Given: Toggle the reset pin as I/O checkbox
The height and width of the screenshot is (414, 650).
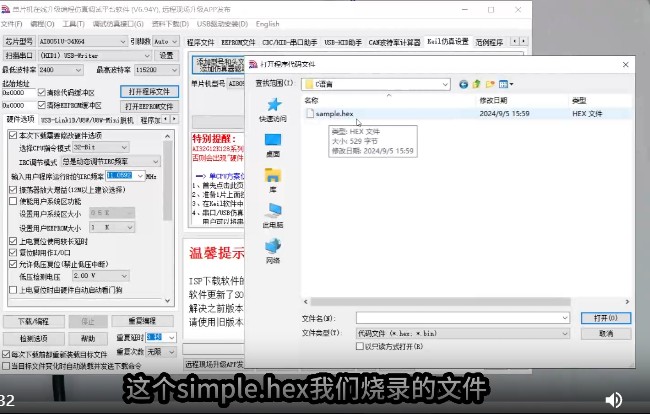Looking at the screenshot, I should point(13,252).
